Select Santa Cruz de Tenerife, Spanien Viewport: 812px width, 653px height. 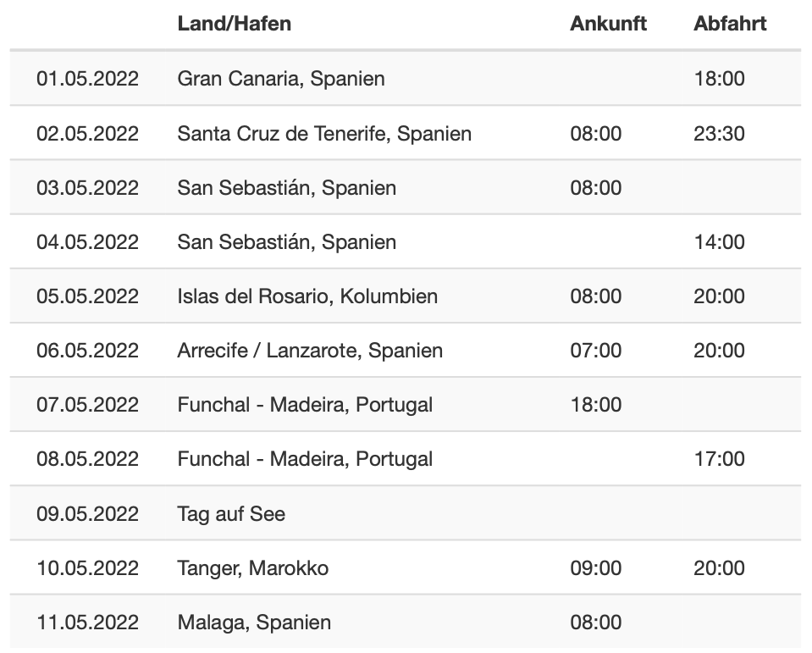tap(324, 134)
